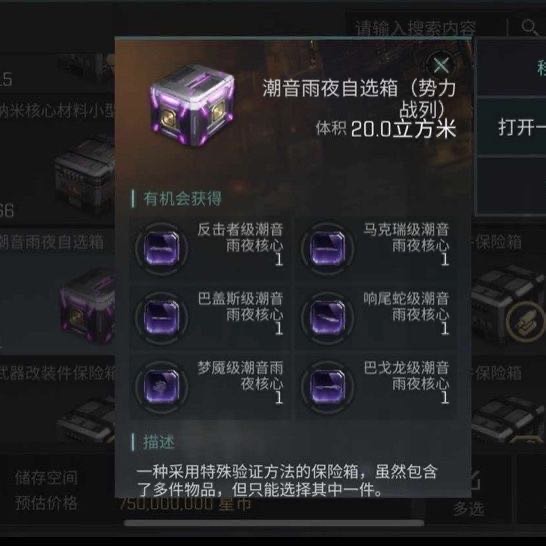Click the search magnifier icon

[x=530, y=27]
